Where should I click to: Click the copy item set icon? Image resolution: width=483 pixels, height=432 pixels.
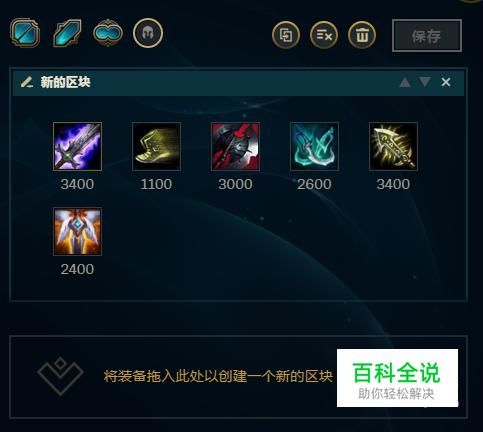[286, 35]
